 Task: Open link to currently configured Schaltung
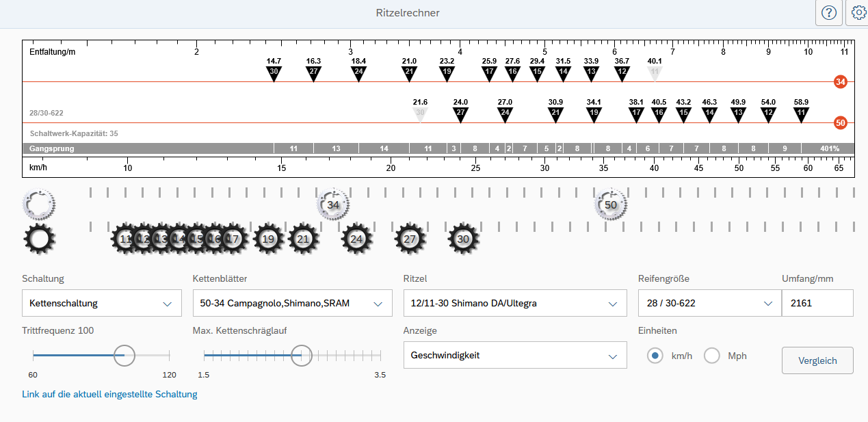[x=109, y=394]
